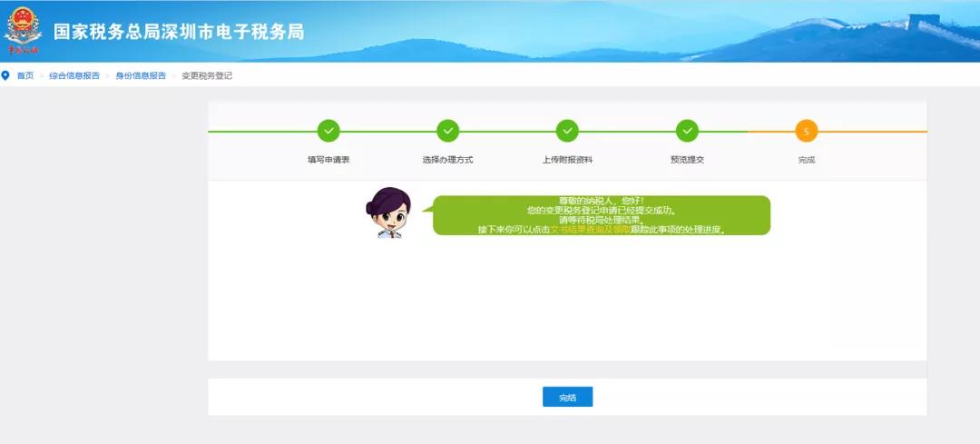This screenshot has height=444, width=980.
Task: Click the 填写申请表 step checkmark circle
Action: 328,131
